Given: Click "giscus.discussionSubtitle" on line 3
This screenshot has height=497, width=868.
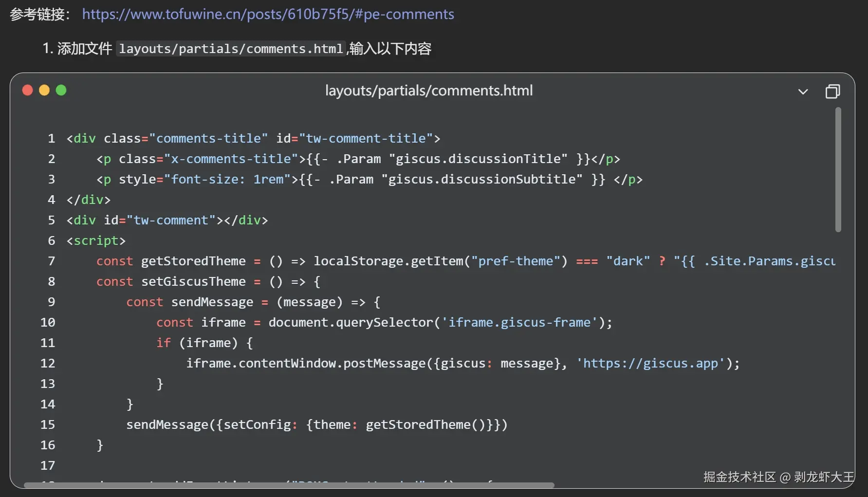Looking at the screenshot, I should point(482,179).
